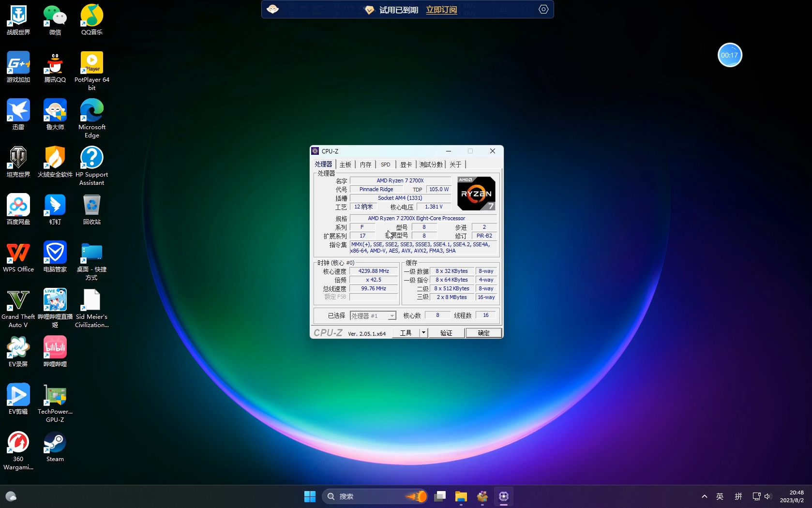Click the AMD Ryzen 7 logo image
812x508 pixels.
[476, 194]
